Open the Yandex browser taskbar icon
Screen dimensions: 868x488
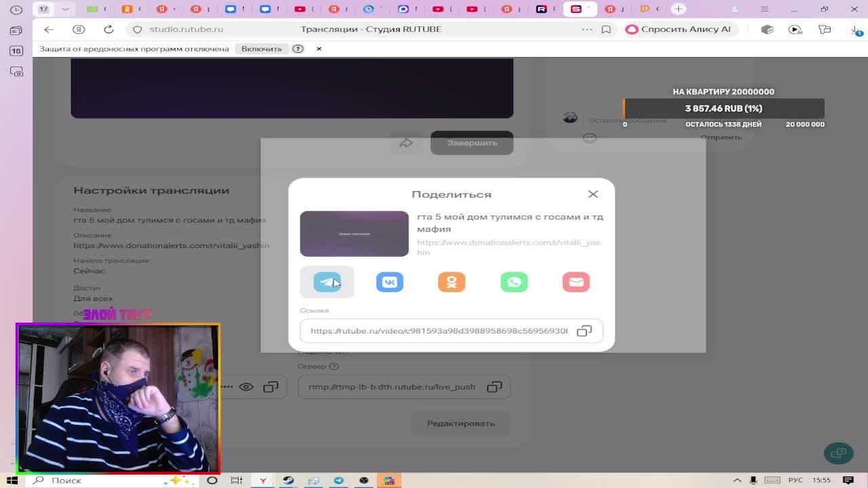[262, 480]
